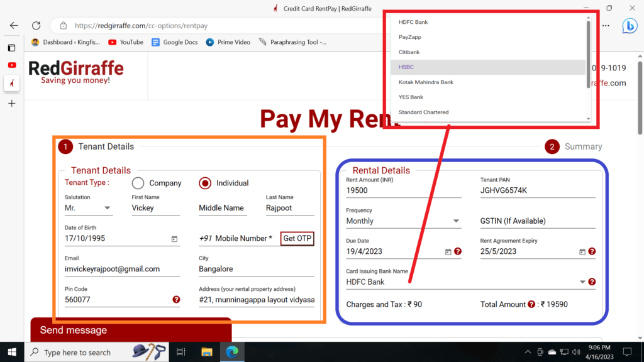Show help for Rent Agreement Expiry
The image size is (644, 362).
(592, 251)
